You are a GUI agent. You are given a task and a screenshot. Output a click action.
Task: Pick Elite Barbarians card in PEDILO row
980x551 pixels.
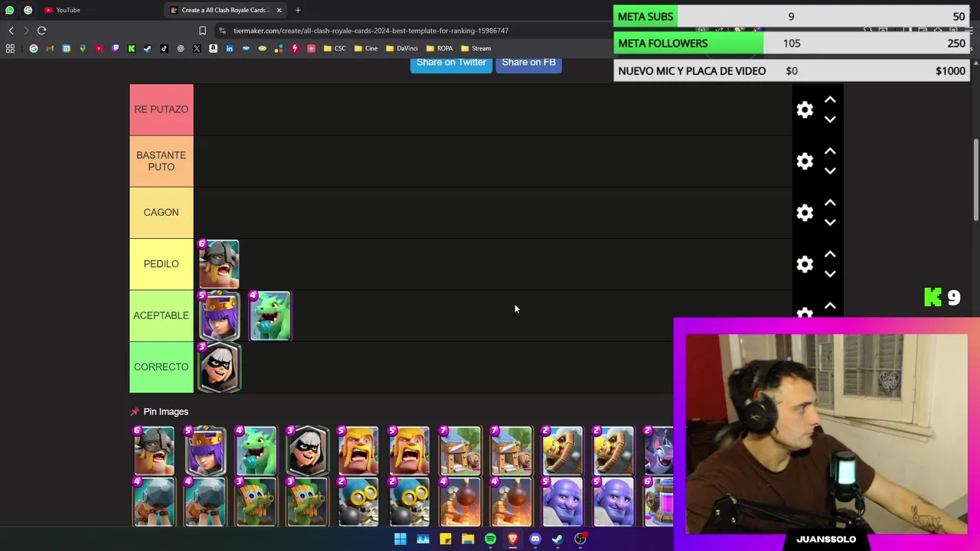click(x=219, y=264)
